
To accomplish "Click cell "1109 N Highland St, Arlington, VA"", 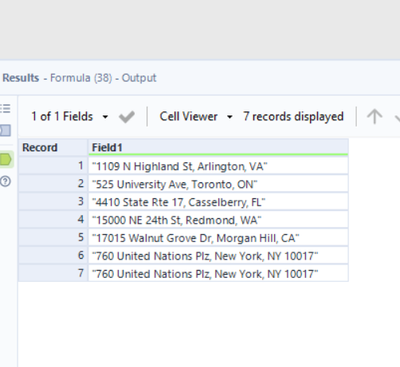I will coord(218,166).
